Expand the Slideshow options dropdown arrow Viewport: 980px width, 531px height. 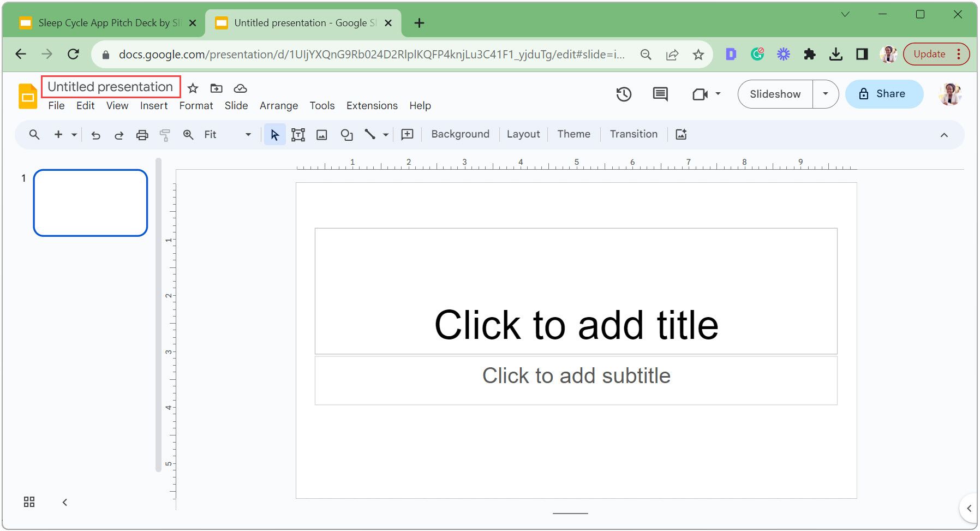click(x=826, y=94)
